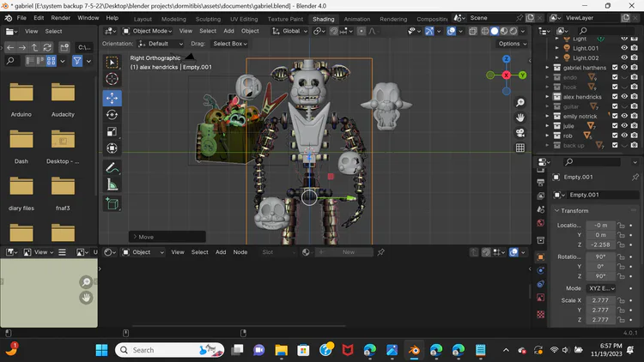
Task: Select the Annotate tool
Action: (112, 168)
